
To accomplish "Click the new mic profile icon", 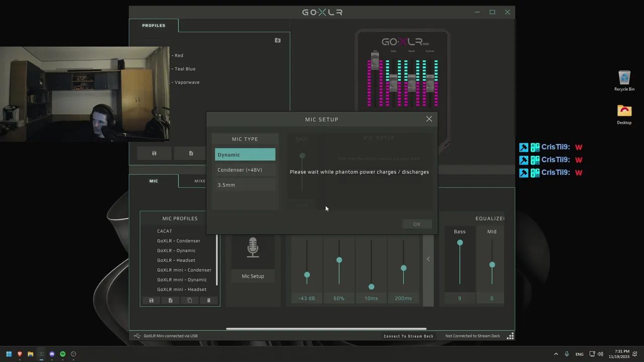I will (x=171, y=300).
